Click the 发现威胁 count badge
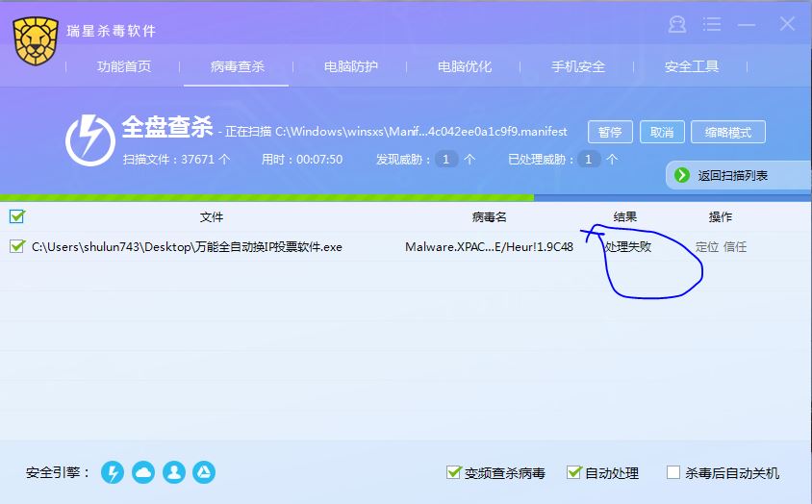812x504 pixels. click(x=445, y=159)
